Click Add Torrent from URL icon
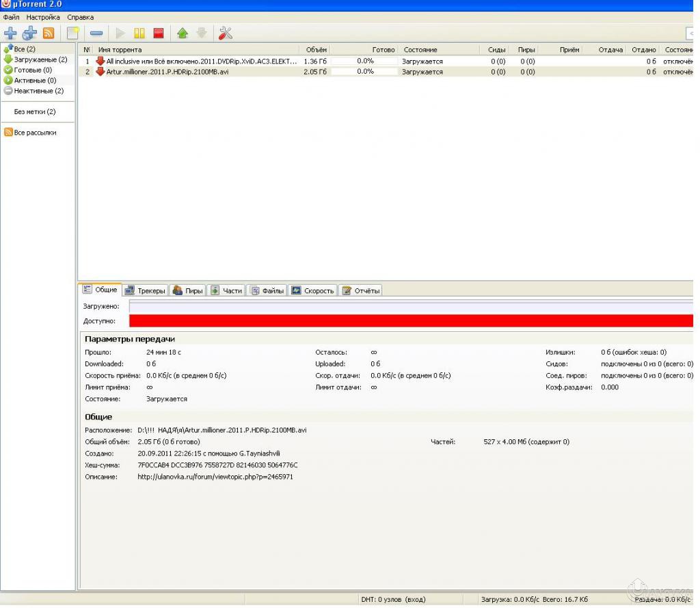 click(x=29, y=33)
